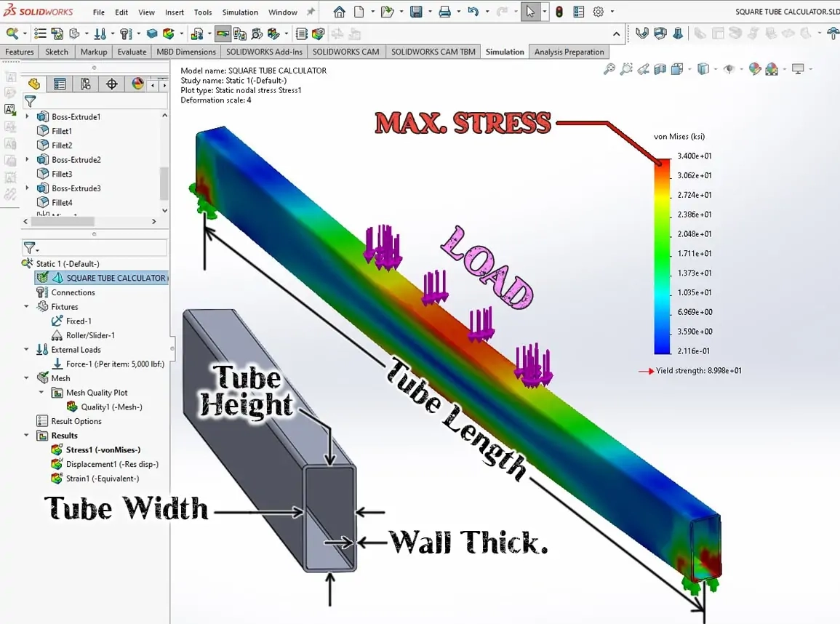Pin the SOLIDWORKS menu bar
Image resolution: width=840 pixels, height=624 pixels.
[311, 12]
